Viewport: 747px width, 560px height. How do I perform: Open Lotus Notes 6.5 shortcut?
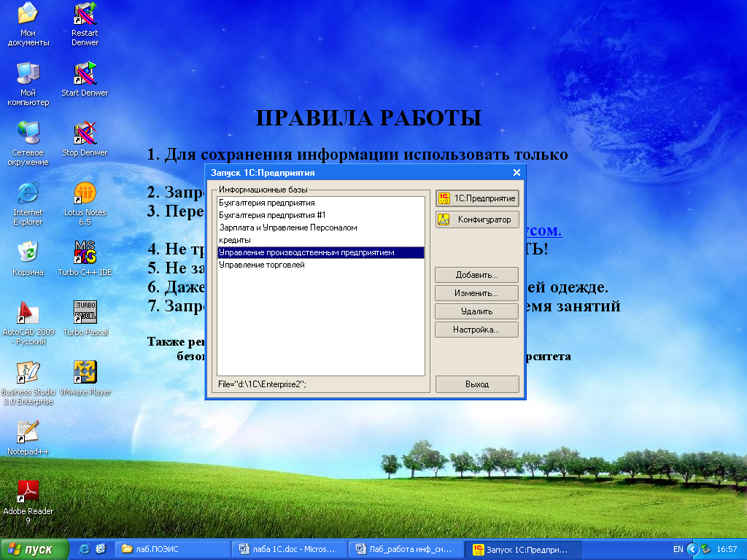(x=85, y=194)
